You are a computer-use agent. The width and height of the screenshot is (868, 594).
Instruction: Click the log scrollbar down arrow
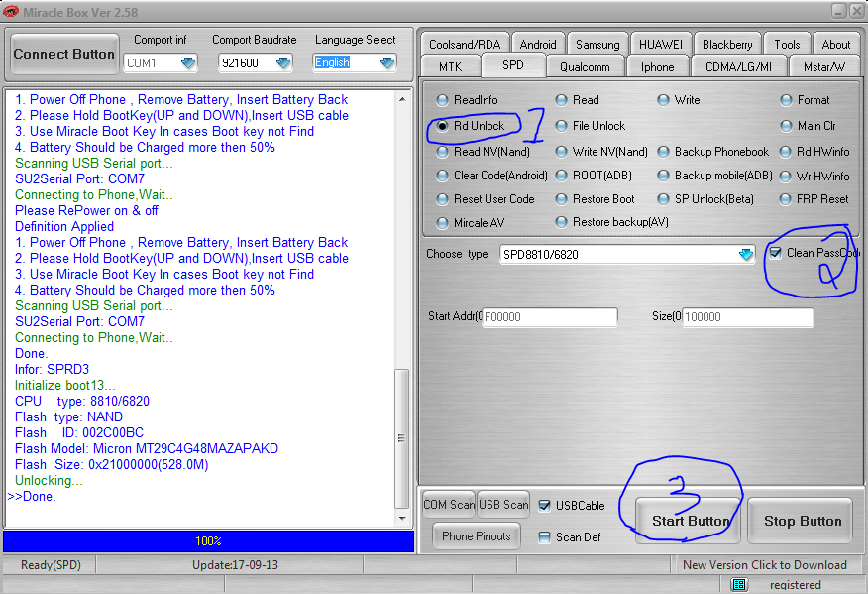click(402, 519)
